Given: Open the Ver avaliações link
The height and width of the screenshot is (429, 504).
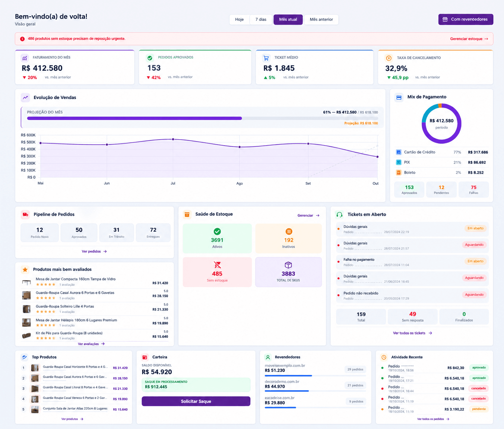Looking at the screenshot, I should [91, 344].
